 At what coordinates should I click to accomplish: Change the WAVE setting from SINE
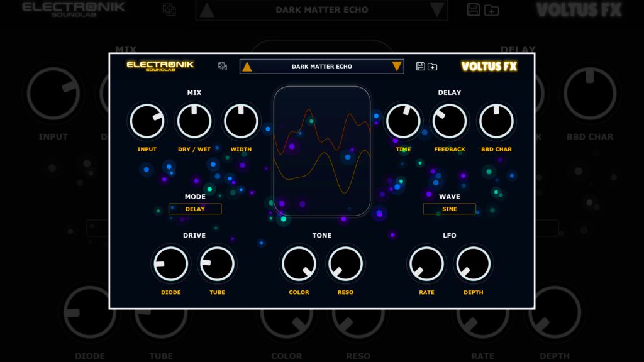point(450,209)
